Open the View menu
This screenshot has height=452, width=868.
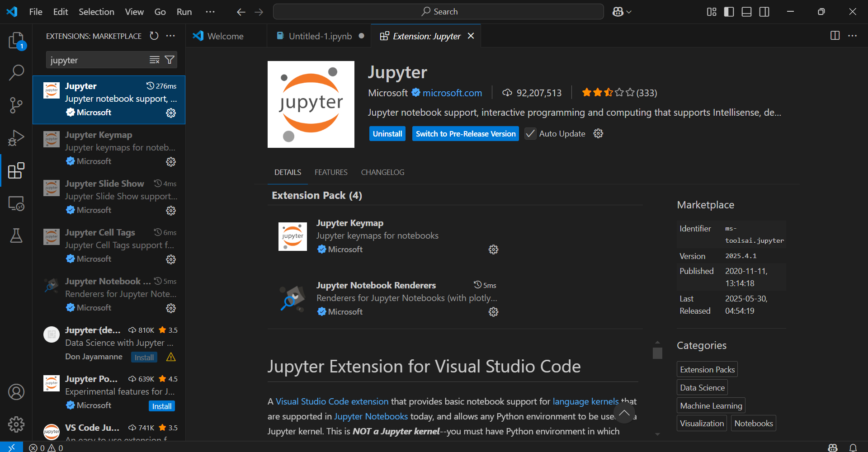click(x=134, y=12)
